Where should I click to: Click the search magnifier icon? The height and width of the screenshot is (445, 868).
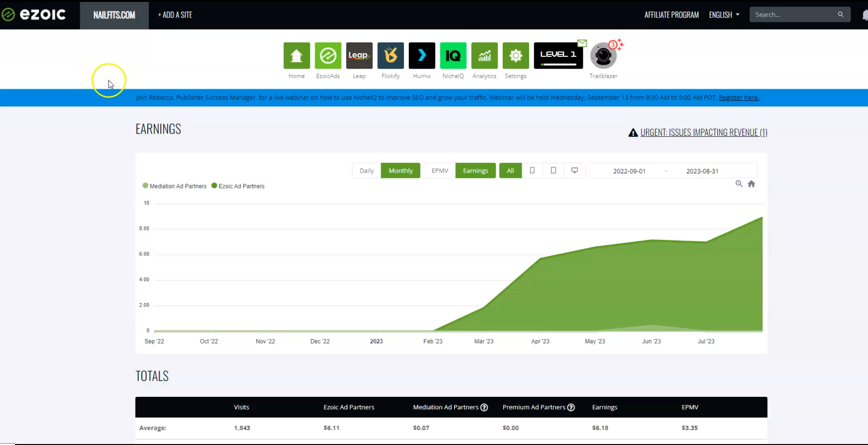point(841,14)
